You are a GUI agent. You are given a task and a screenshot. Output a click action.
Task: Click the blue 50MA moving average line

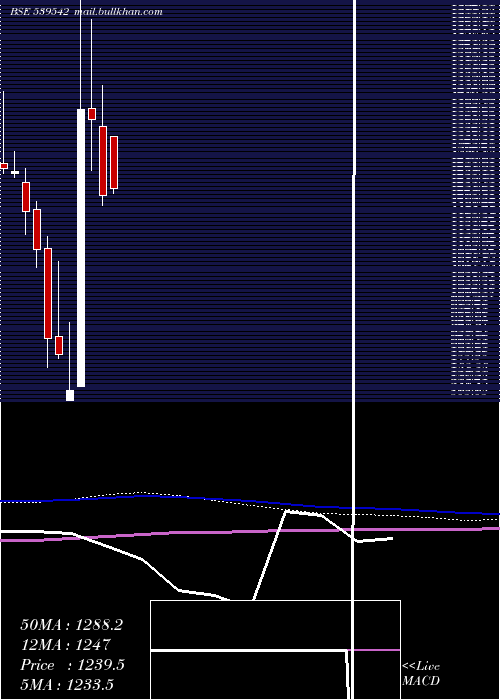pos(250,501)
